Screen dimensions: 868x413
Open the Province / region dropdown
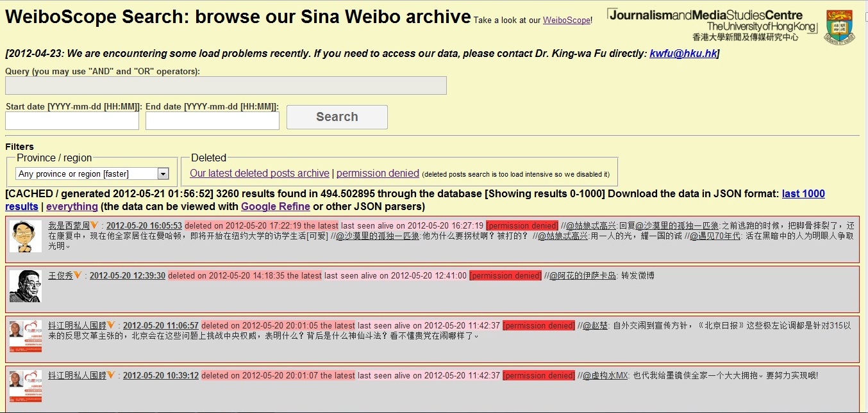pos(92,174)
